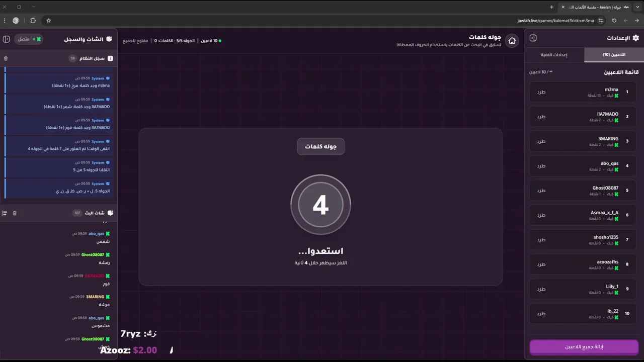The width and height of the screenshot is (644, 362).
Task: Click the chat message شمس
Action: (103, 241)
